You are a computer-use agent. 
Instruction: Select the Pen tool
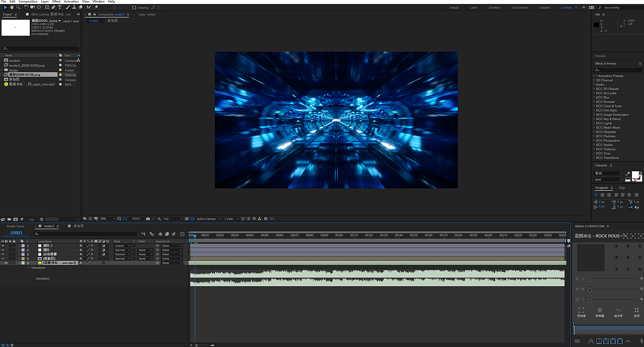53,8
